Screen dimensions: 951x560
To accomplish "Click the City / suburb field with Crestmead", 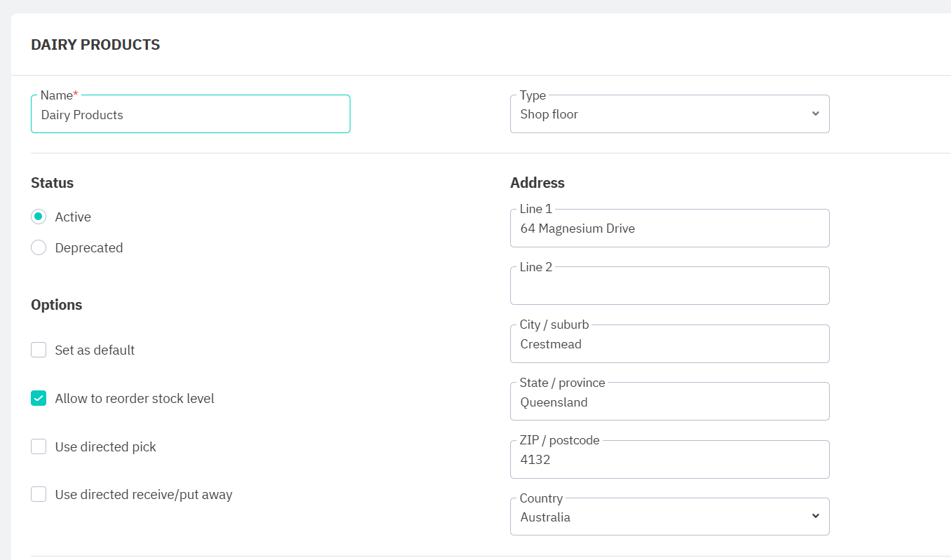I will (669, 344).
